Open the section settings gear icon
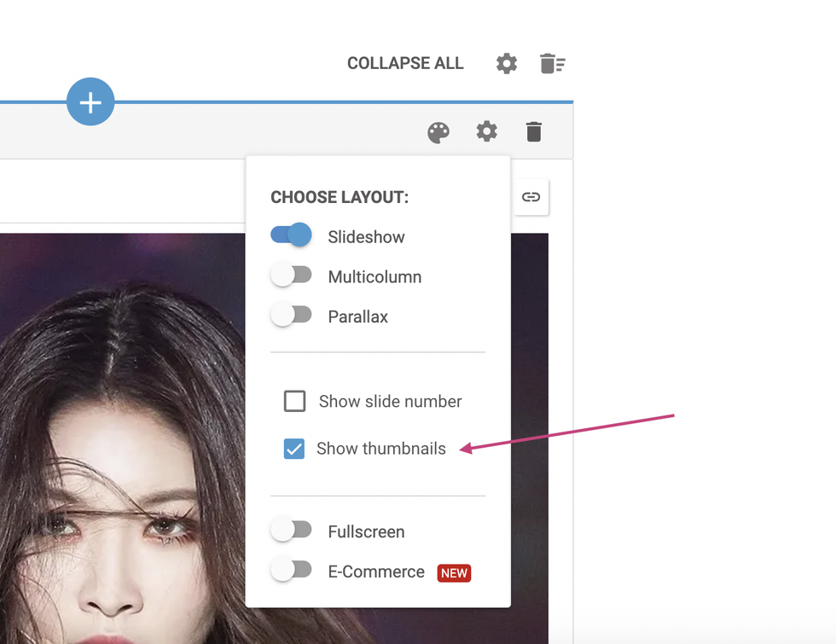Screen dimensions: 836x644 (x=486, y=131)
